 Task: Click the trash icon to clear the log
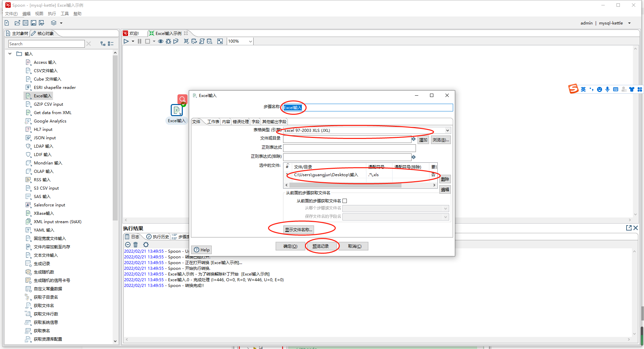pyautogui.click(x=136, y=245)
